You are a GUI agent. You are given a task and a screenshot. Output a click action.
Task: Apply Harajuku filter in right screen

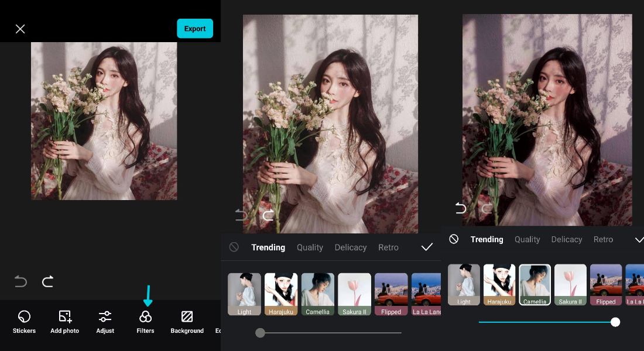[499, 284]
